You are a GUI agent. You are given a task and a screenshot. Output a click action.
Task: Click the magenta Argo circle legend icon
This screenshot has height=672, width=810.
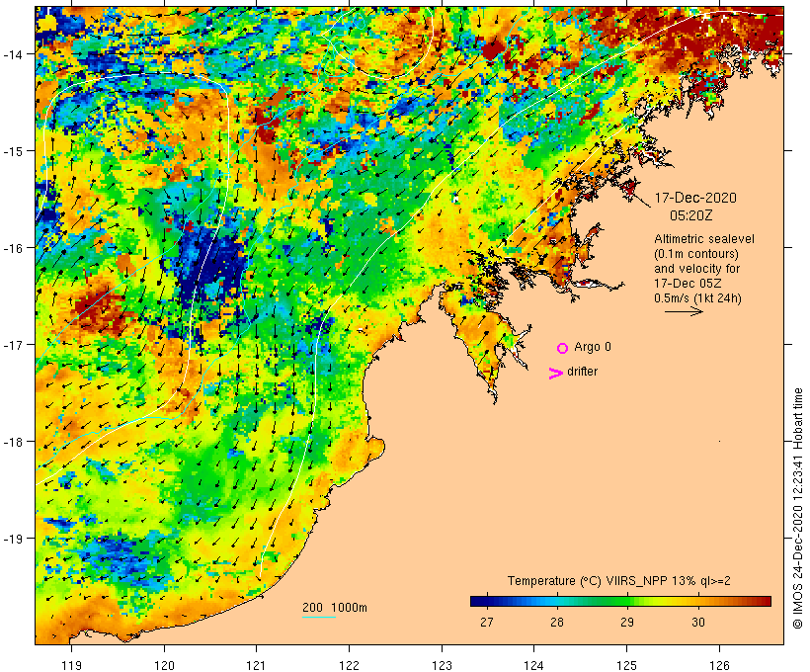pos(563,348)
